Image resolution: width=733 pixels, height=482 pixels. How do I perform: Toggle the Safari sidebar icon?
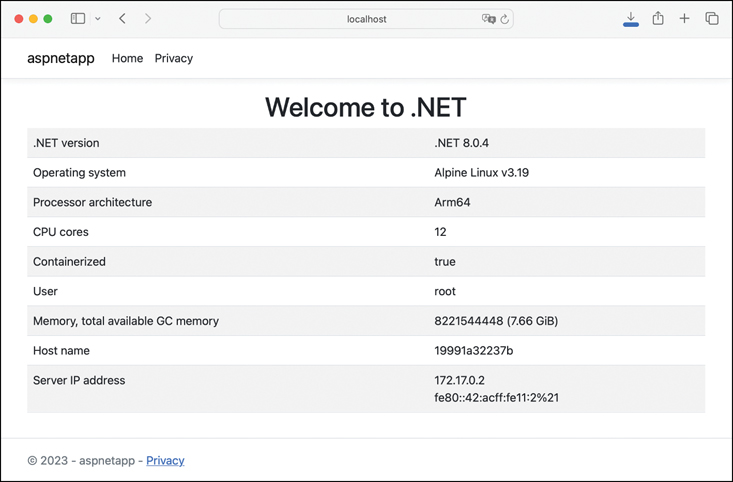click(x=78, y=19)
